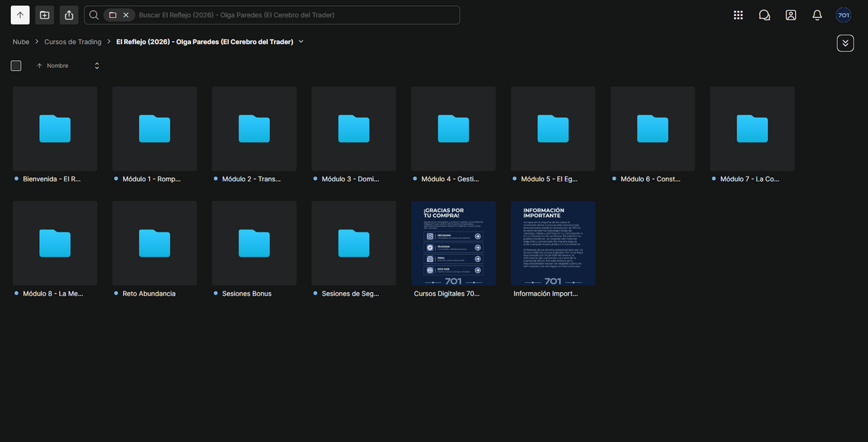Open the 'Sesiones de Seg...' folder
This screenshot has height=442, width=868.
pos(354,243)
